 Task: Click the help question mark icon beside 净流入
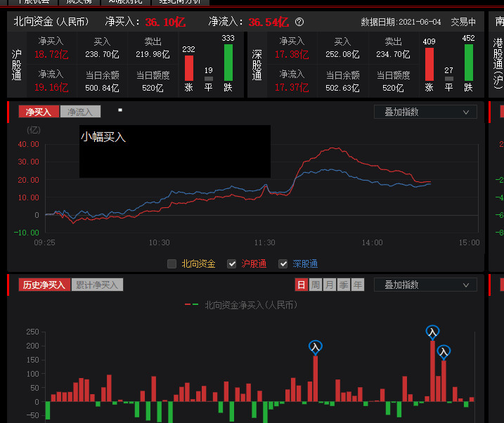[x=299, y=22]
